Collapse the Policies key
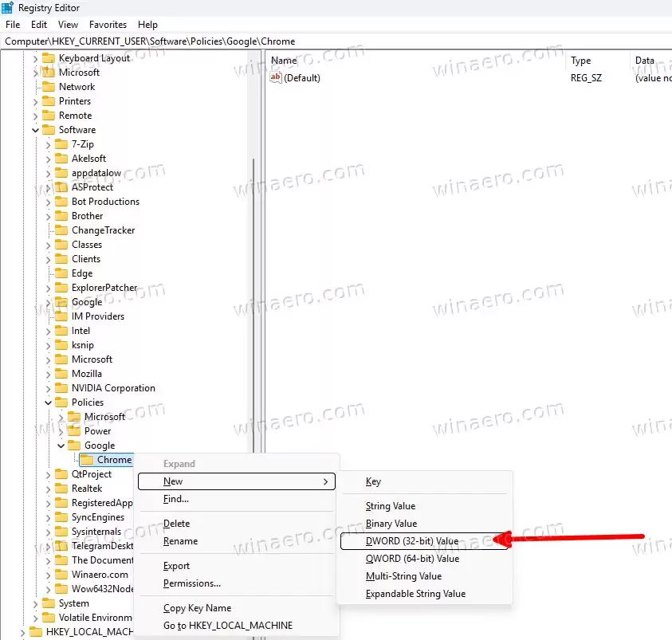672x640 pixels. tap(48, 402)
